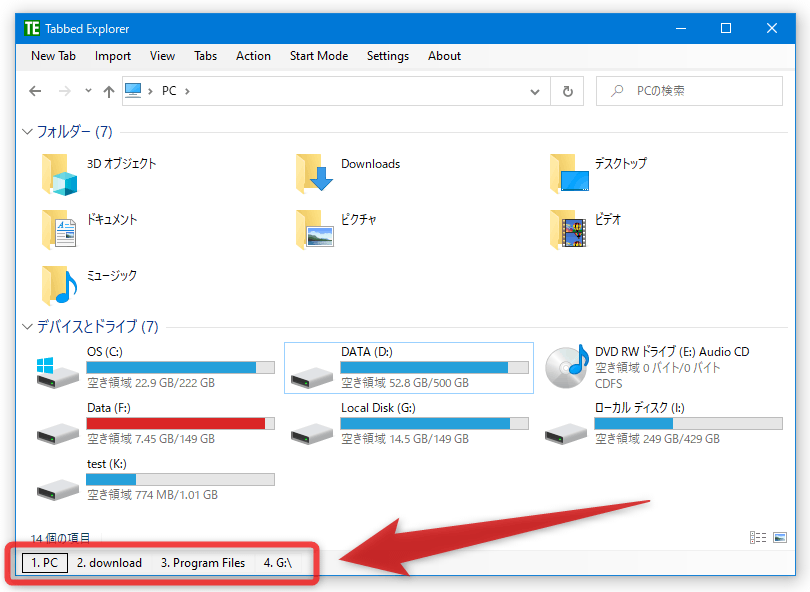Select the Local Disk (G:) drive icon
Screen dimensions: 810x592
click(x=311, y=433)
